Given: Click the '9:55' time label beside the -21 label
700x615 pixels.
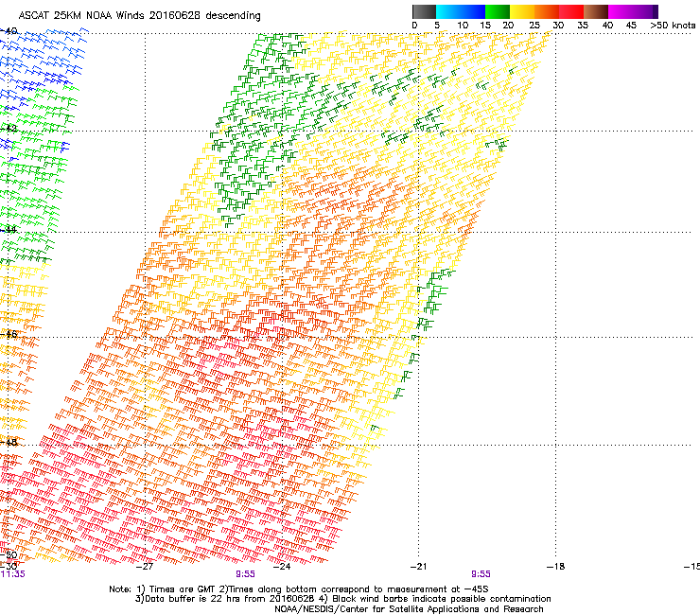Looking at the screenshot, I should [481, 574].
